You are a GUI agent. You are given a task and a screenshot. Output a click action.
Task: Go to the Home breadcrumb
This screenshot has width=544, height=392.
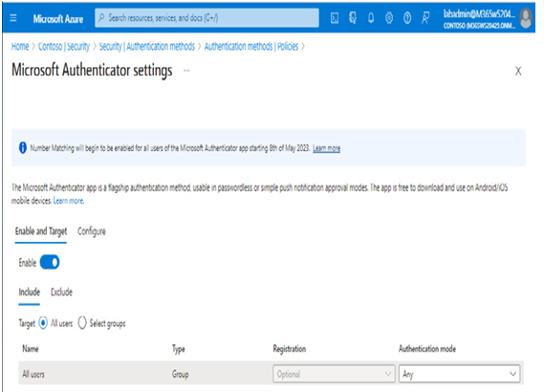click(20, 46)
